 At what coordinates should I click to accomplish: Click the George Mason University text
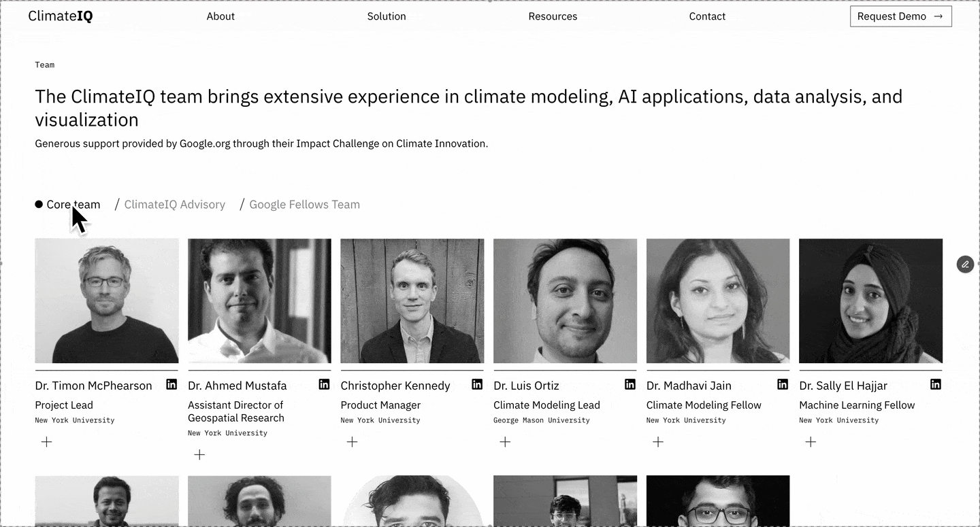click(x=542, y=420)
